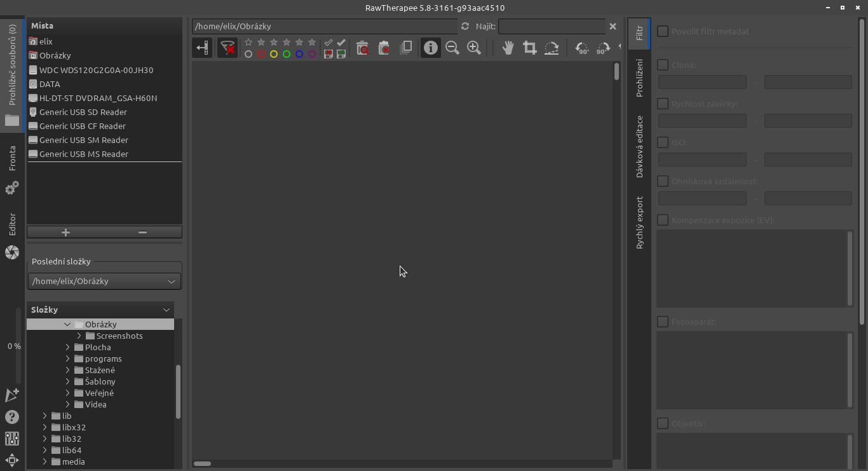The width and height of the screenshot is (868, 471).
Task: Select the Filtr tab
Action: pyautogui.click(x=639, y=34)
